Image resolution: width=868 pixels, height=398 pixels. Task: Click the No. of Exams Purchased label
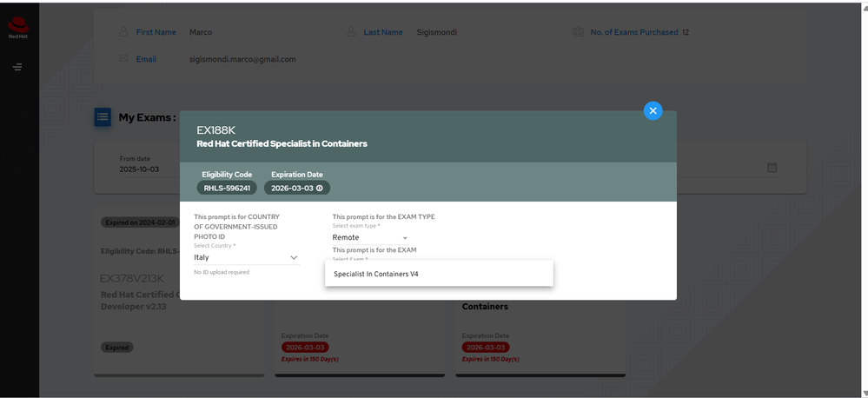pos(634,32)
